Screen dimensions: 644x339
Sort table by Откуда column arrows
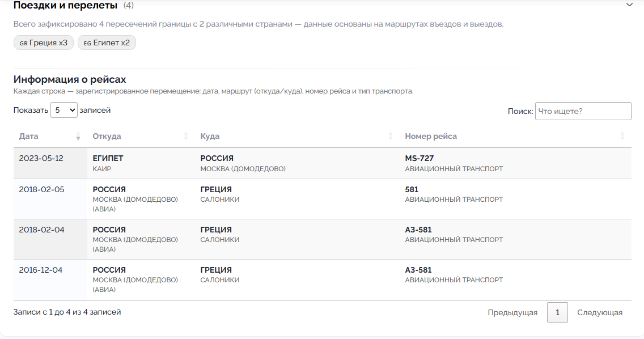(186, 137)
